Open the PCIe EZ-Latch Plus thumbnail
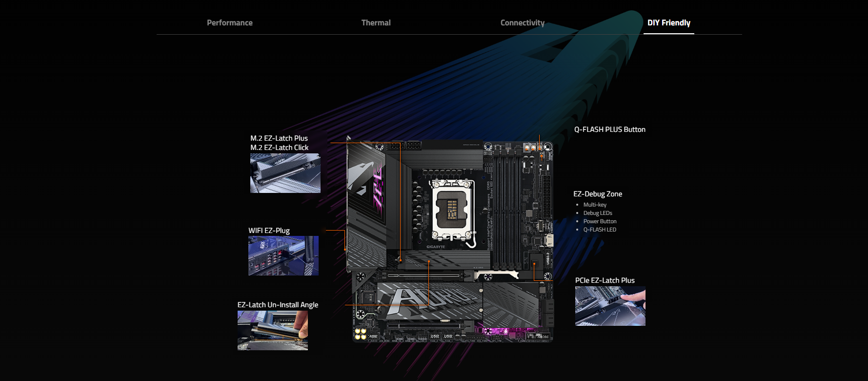This screenshot has width=868, height=381. point(610,306)
